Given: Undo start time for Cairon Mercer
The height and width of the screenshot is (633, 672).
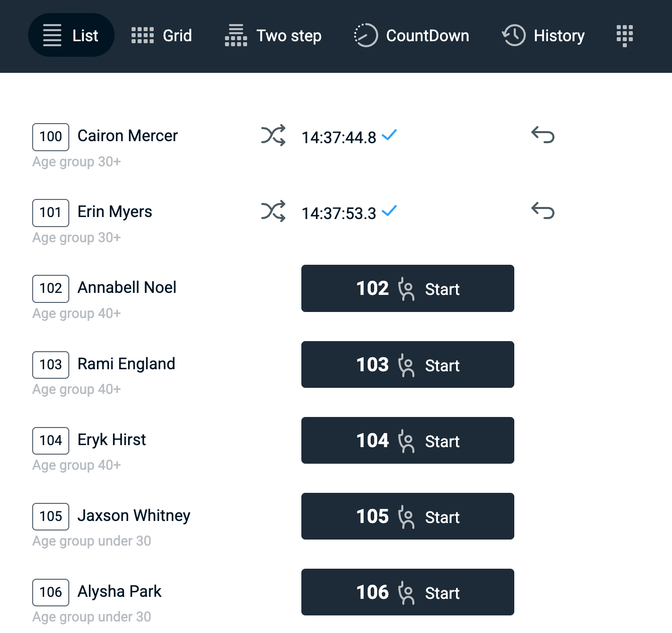Looking at the screenshot, I should [x=543, y=135].
